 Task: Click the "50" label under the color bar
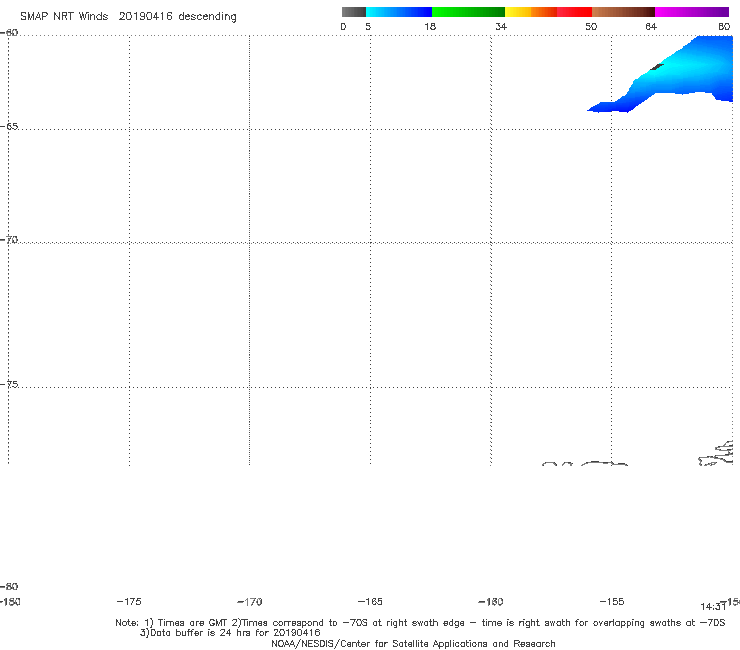click(x=591, y=27)
